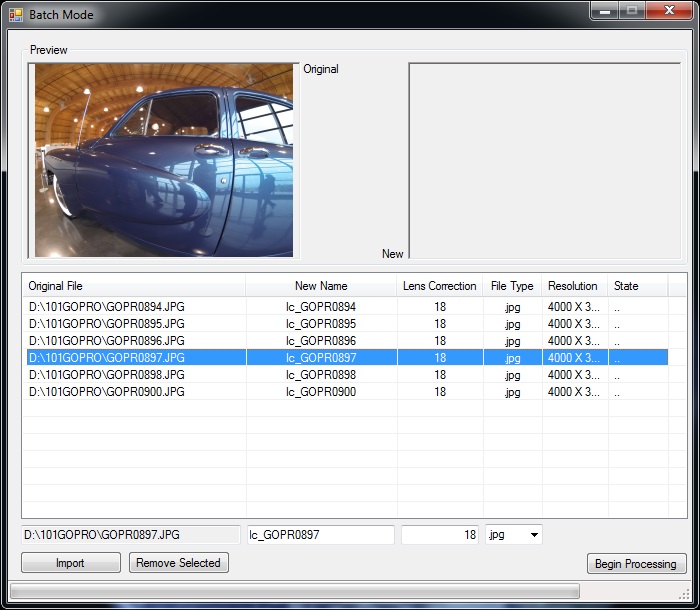700x610 pixels.
Task: Click lens correction 18 in GOPR0894 row
Action: (440, 307)
